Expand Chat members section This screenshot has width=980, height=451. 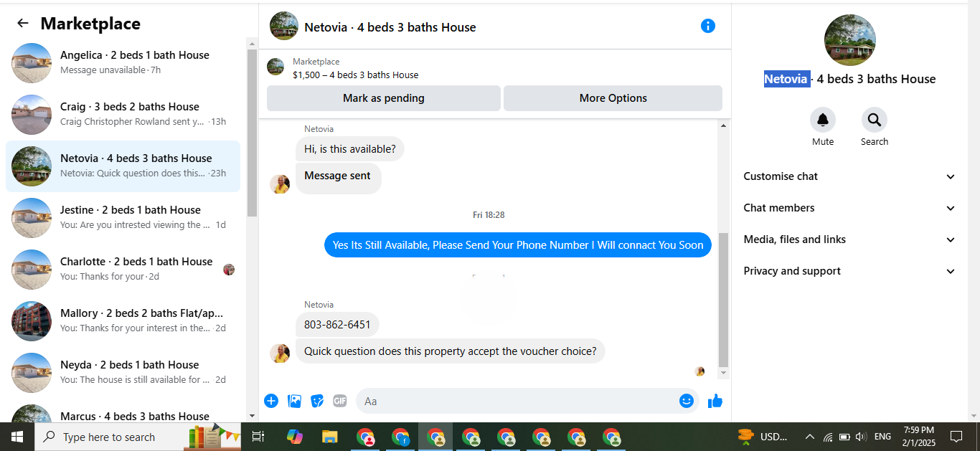(849, 208)
